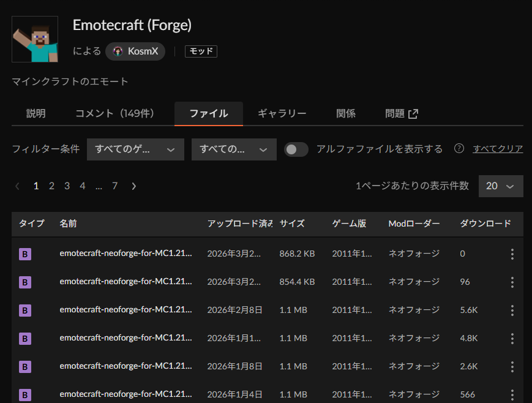Expand the すべてのゲ... game version dropdown

tap(135, 149)
